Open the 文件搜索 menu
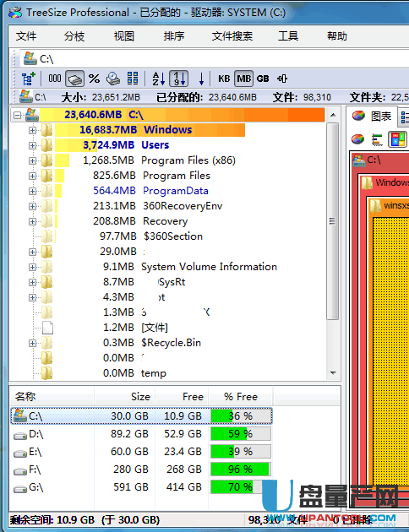Screen dimensions: 409x532 [232, 36]
